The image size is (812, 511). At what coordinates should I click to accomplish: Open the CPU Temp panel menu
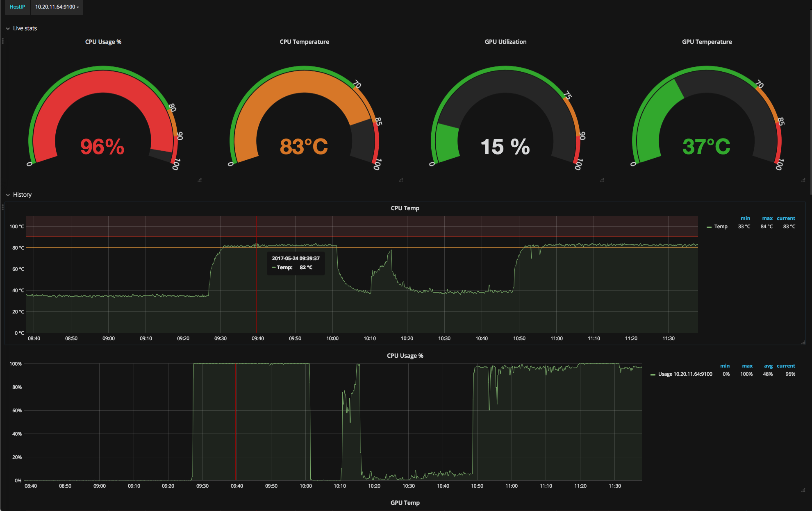click(x=405, y=208)
